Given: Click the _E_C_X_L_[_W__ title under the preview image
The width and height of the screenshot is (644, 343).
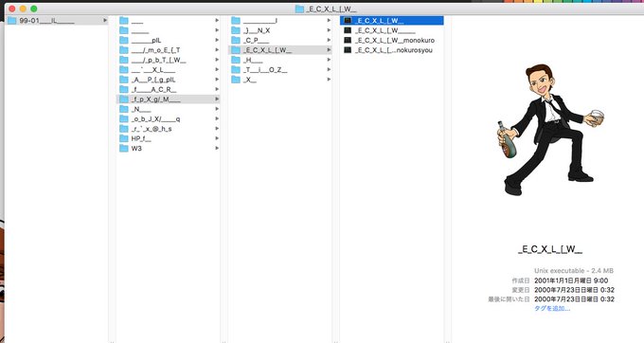Looking at the screenshot, I should (550, 249).
